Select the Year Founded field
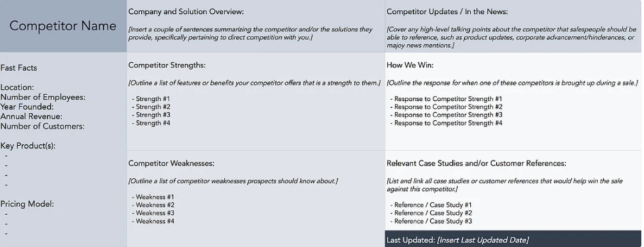Viewport: 644px width, 247px height. 26,107
